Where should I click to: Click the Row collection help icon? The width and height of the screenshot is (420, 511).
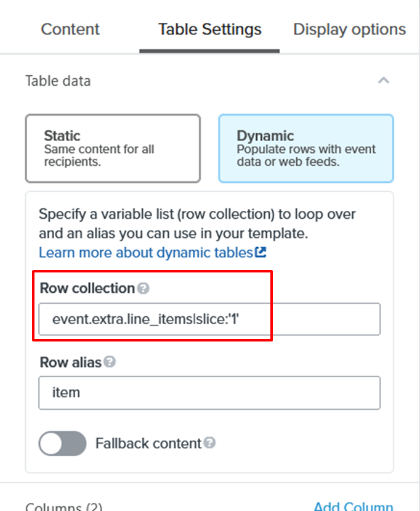coord(143,288)
